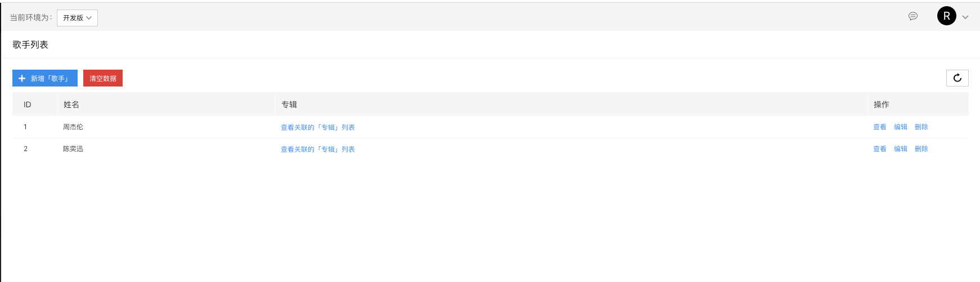
Task: Click 删除 for 周杰伦
Action: pyautogui.click(x=921, y=127)
